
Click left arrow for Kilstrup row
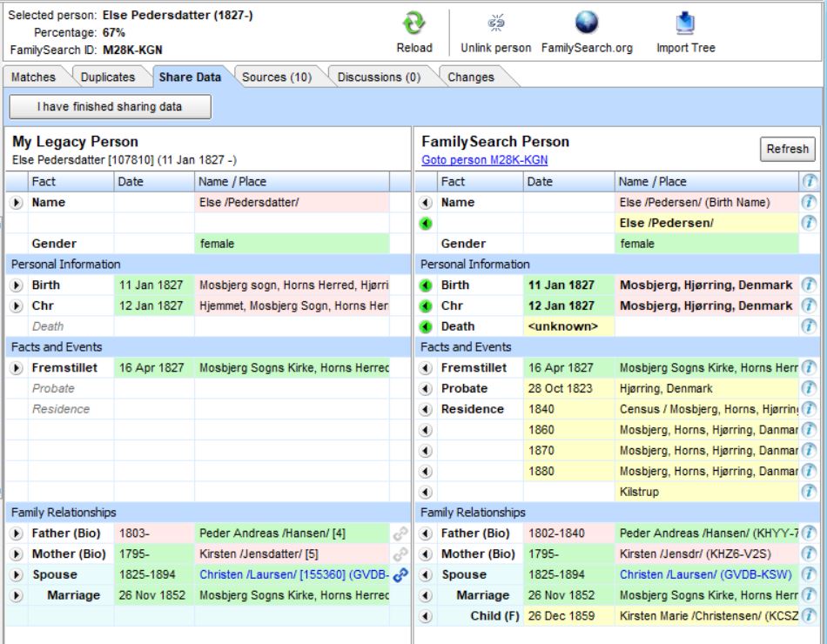(426, 492)
